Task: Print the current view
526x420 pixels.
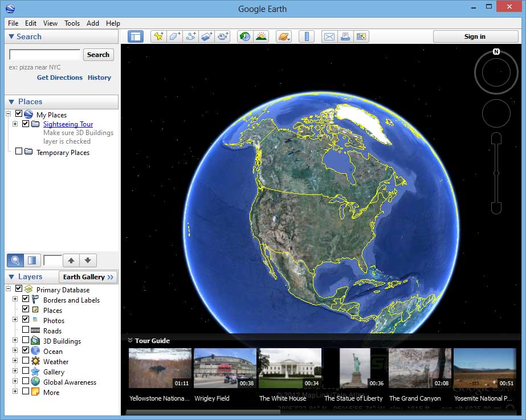Action: [x=345, y=36]
